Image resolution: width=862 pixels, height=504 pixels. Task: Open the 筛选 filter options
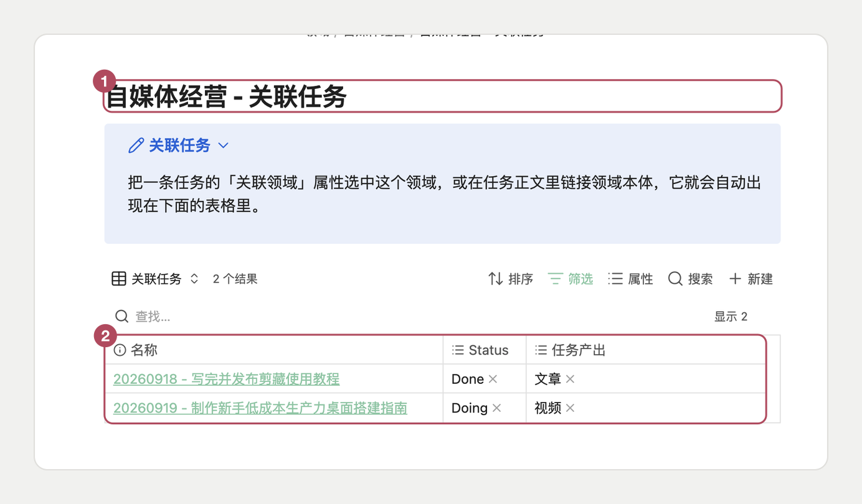pos(571,279)
